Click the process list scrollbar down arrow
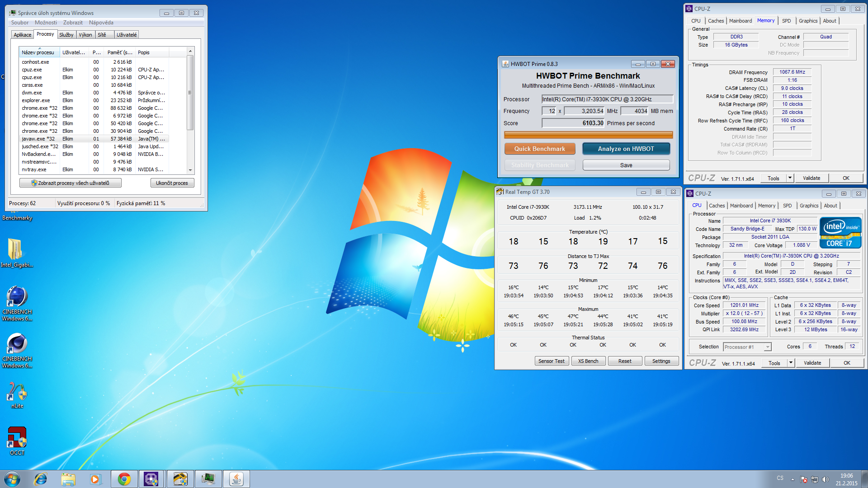 pos(190,170)
